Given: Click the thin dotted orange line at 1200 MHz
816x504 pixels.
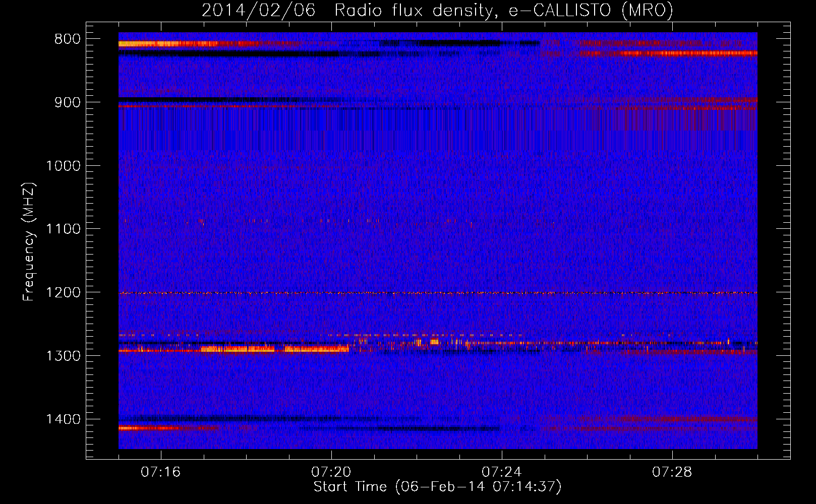Looking at the screenshot, I should [438, 293].
